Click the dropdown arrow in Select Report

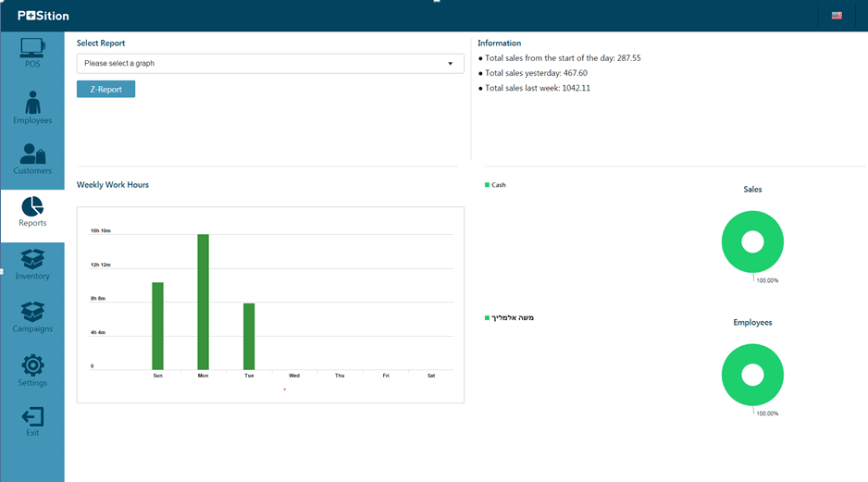450,64
